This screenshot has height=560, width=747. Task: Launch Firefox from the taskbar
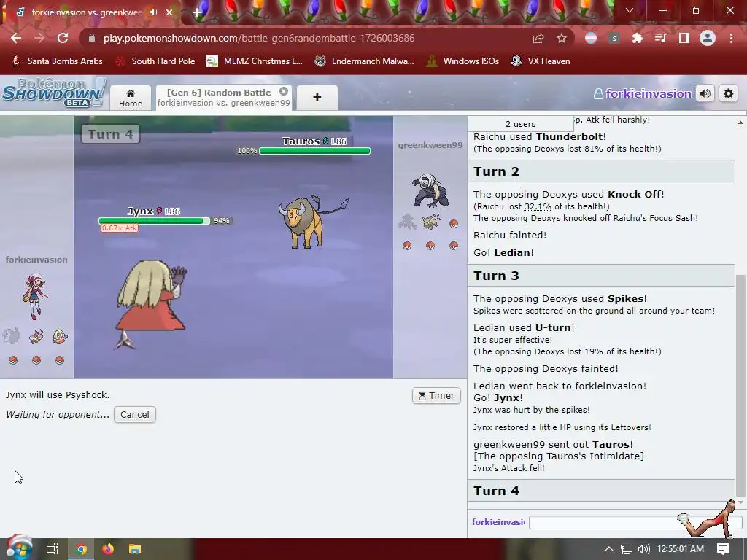(108, 549)
